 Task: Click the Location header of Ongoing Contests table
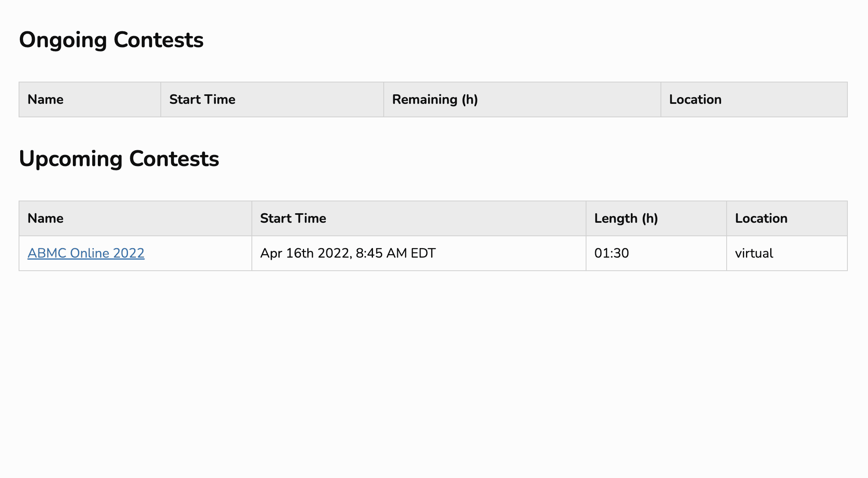695,99
